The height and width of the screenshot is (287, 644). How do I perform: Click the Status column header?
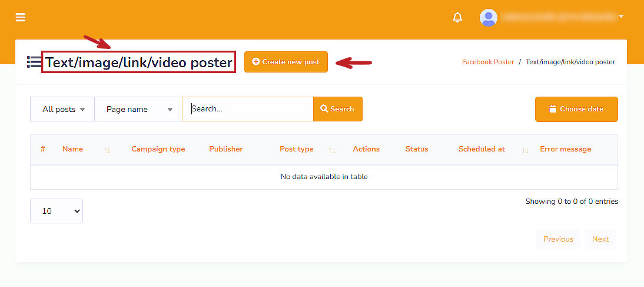click(x=417, y=149)
